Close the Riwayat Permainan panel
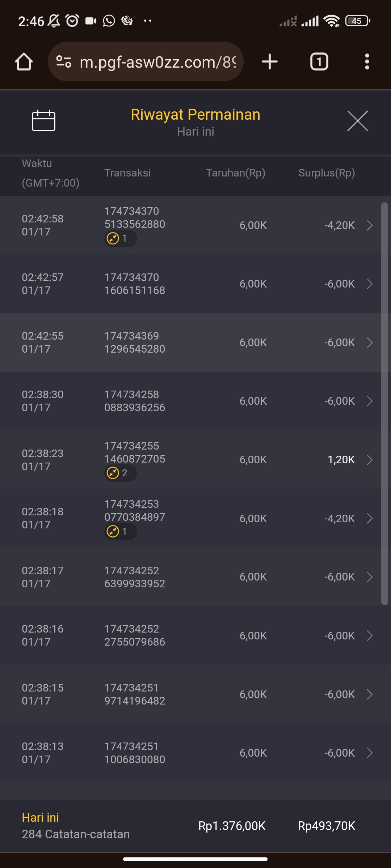This screenshot has width=391, height=868. tap(357, 121)
